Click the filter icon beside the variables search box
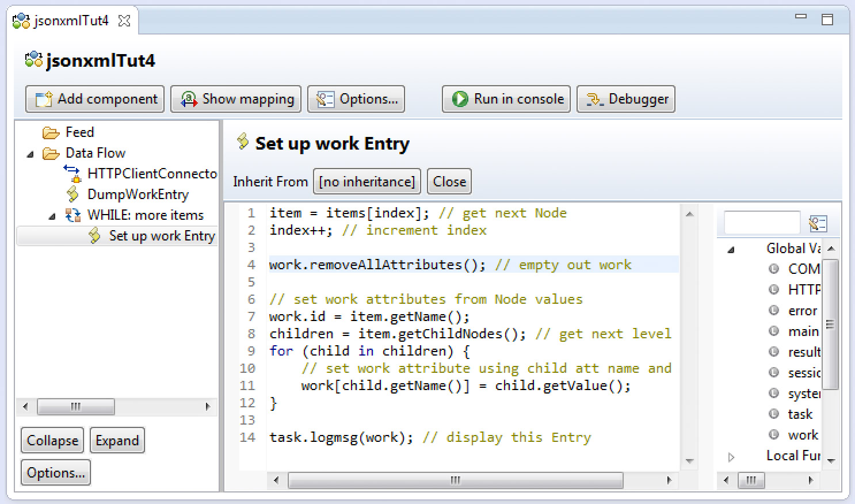Image resolution: width=855 pixels, height=504 pixels. point(819,223)
